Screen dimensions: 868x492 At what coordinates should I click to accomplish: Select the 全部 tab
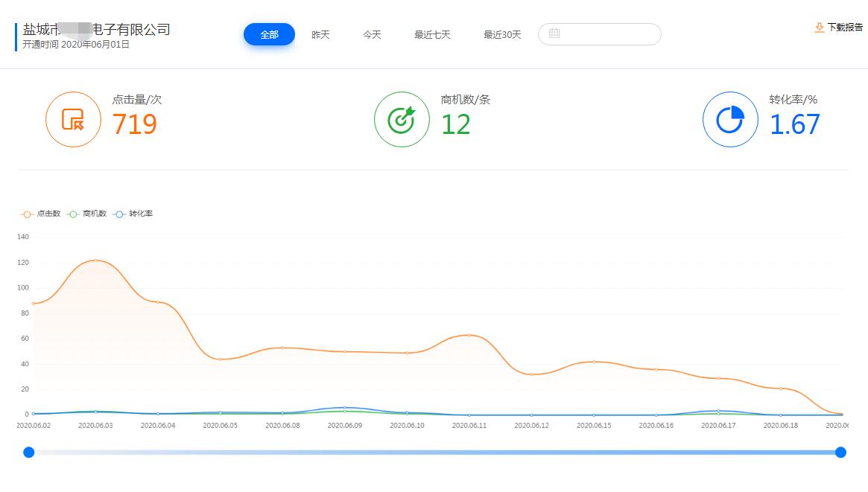269,34
